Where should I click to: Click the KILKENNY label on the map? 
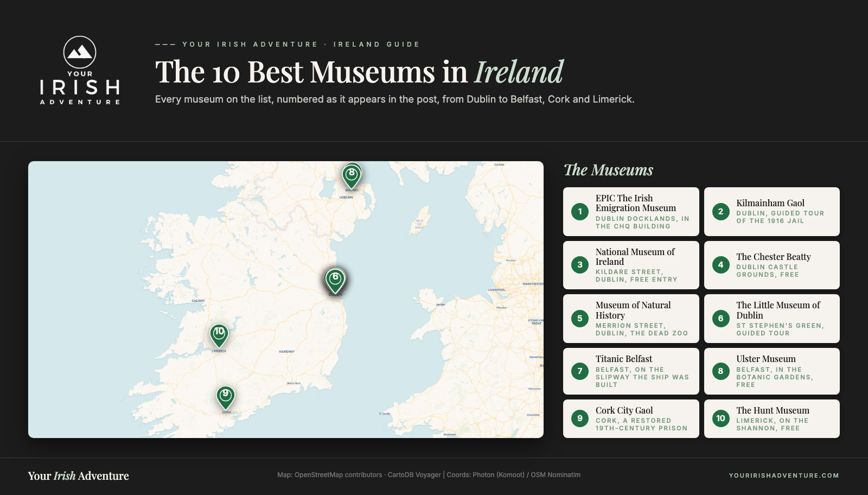pos(286,352)
